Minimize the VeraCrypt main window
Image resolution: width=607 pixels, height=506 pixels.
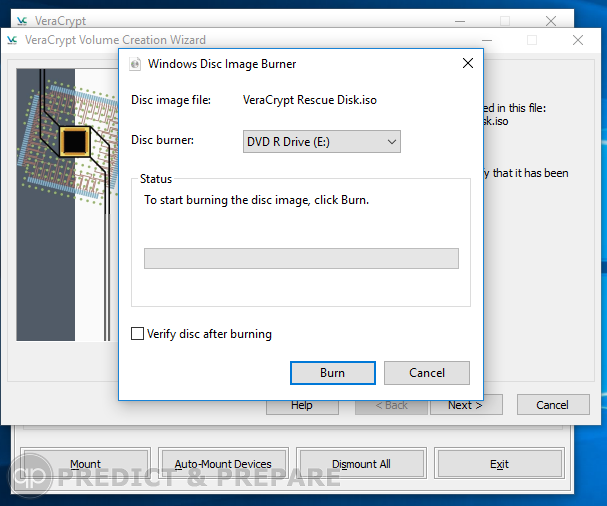tap(460, 21)
